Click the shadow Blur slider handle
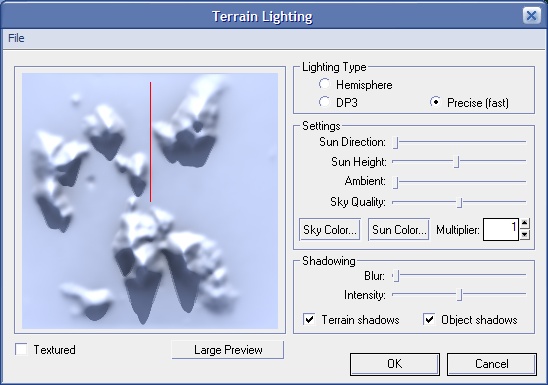The width and height of the screenshot is (548, 385). coord(396,276)
